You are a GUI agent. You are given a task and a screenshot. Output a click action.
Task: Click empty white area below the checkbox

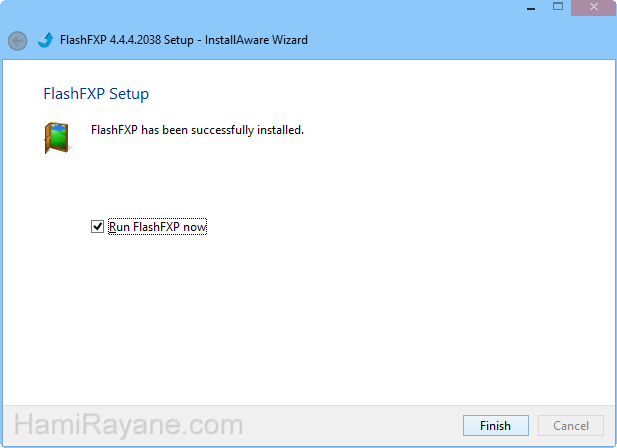click(300, 320)
